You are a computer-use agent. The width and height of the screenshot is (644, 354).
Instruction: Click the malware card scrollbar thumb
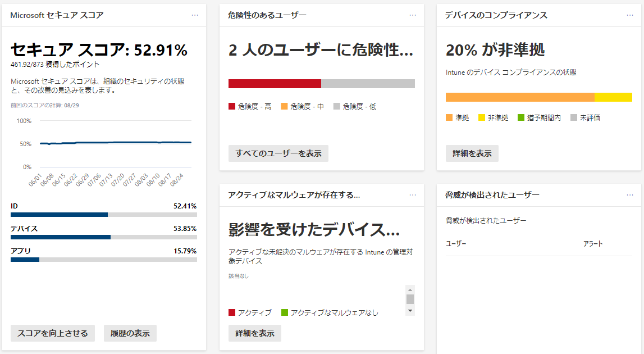click(x=410, y=299)
